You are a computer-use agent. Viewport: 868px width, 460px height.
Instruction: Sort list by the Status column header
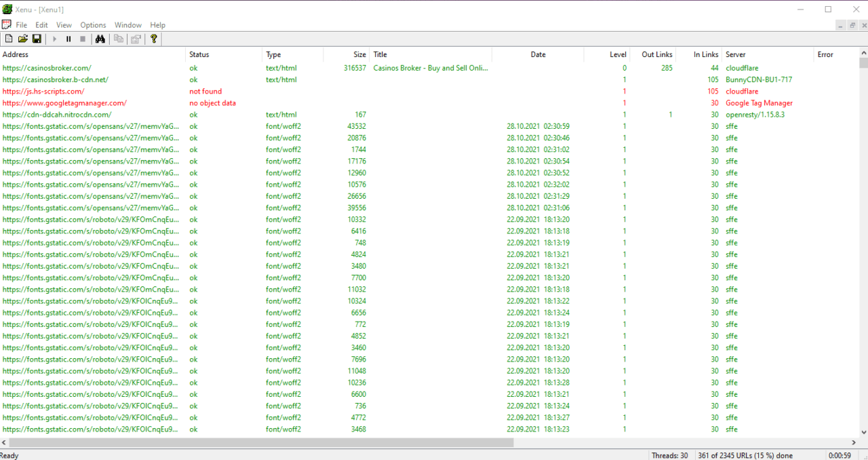pos(199,54)
